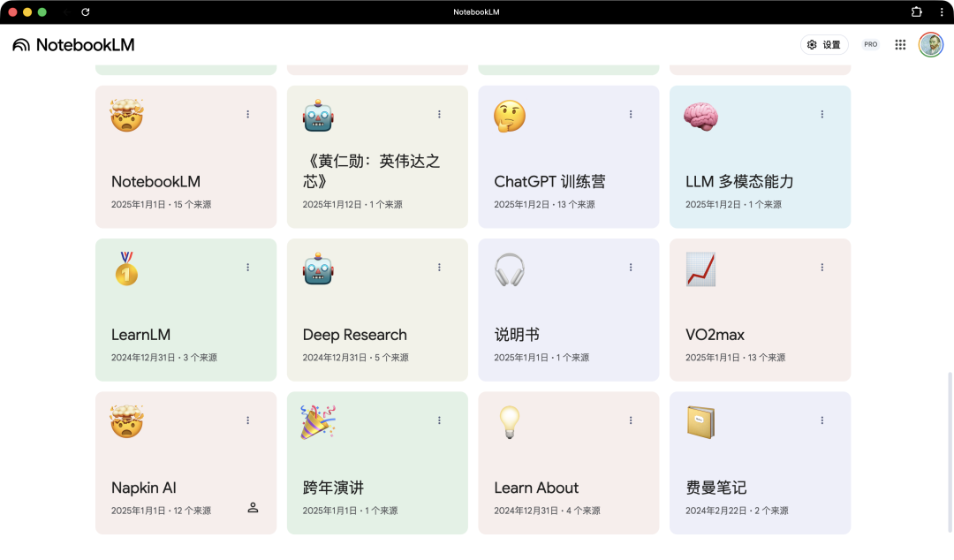The width and height of the screenshot is (954, 560).
Task: Click the gold medal emoji on LearnLM card
Action: pyautogui.click(x=126, y=269)
